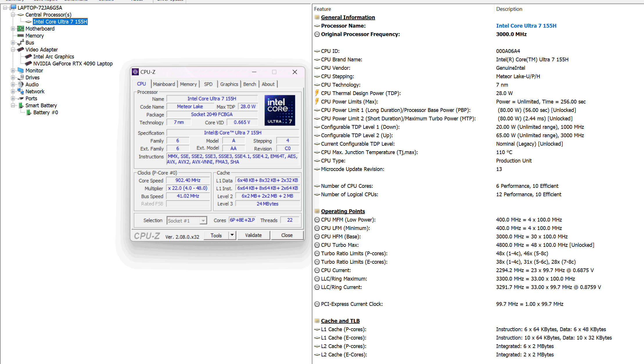Collapse the LAPTOP-72JA6G5A root node

click(5, 8)
